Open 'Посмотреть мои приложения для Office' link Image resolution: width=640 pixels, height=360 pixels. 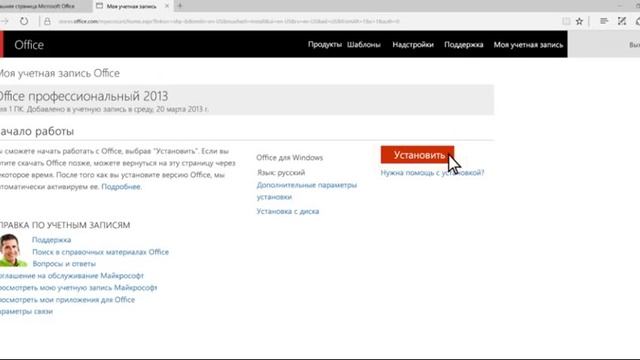(x=67, y=300)
